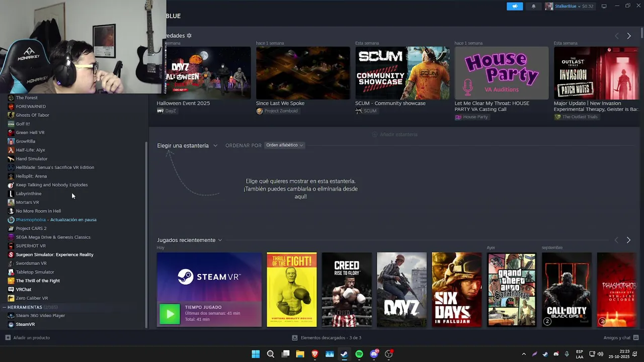Open Brave browser from taskbar
The height and width of the screenshot is (362, 644).
(315, 354)
